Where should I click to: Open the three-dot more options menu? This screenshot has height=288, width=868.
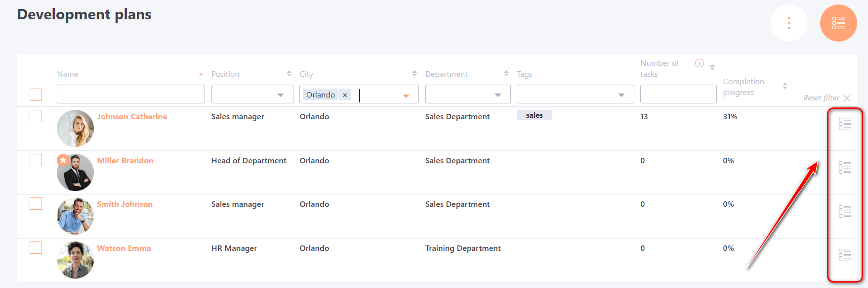[x=789, y=23]
